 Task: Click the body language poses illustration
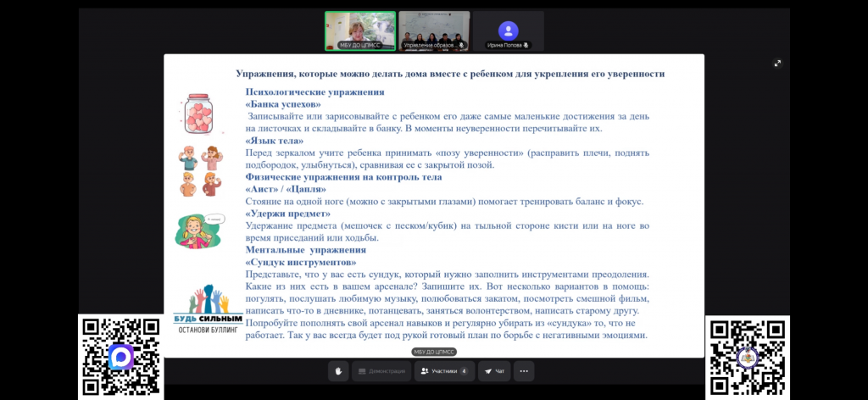(200, 171)
